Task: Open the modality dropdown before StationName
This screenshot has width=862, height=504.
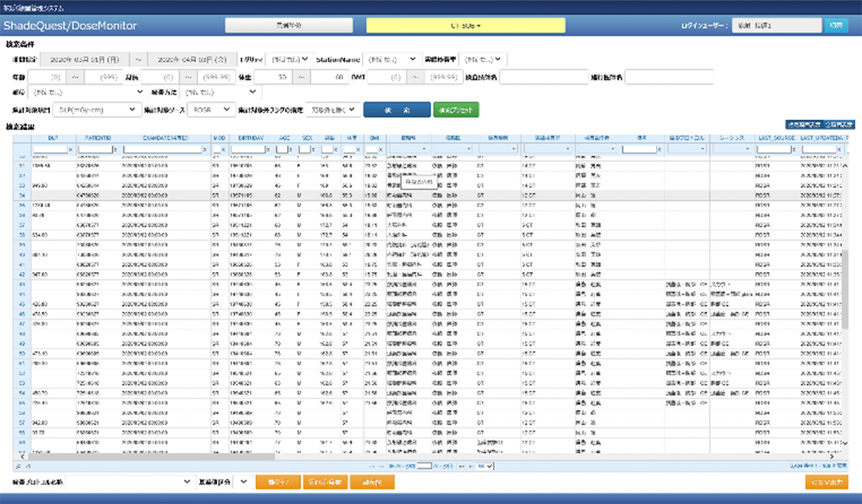Action: click(x=290, y=59)
